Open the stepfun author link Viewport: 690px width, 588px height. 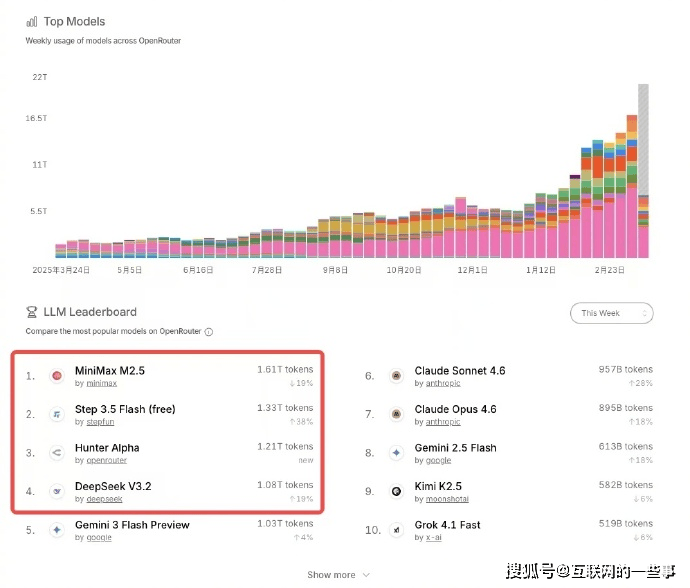pyautogui.click(x=100, y=422)
